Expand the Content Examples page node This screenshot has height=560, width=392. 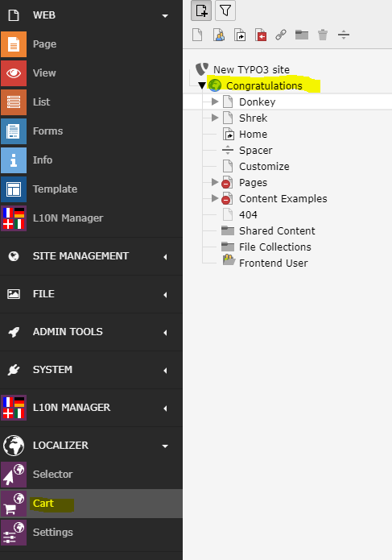215,198
